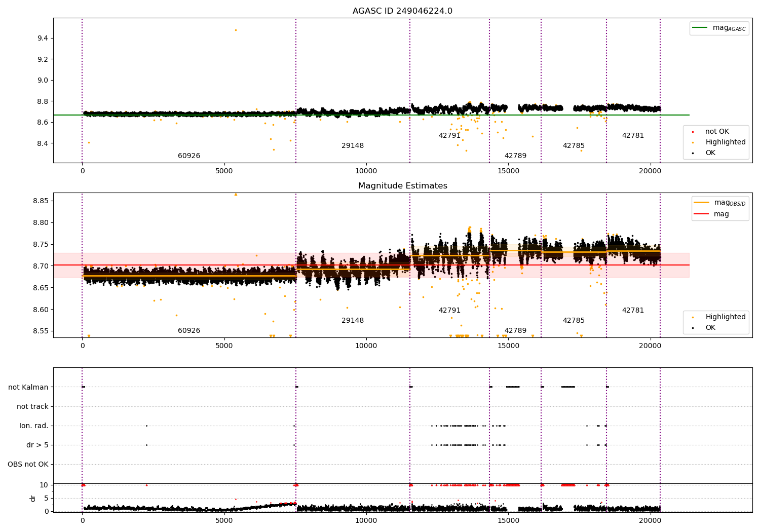The height and width of the screenshot is (532, 760).
Task: Click middle plot 'OK' legend entry
Action: point(703,328)
